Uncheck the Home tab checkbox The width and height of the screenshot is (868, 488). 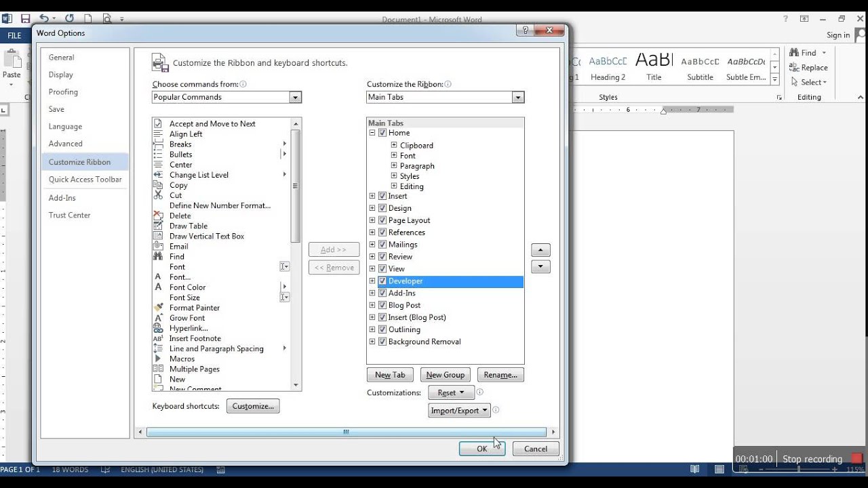coord(382,133)
